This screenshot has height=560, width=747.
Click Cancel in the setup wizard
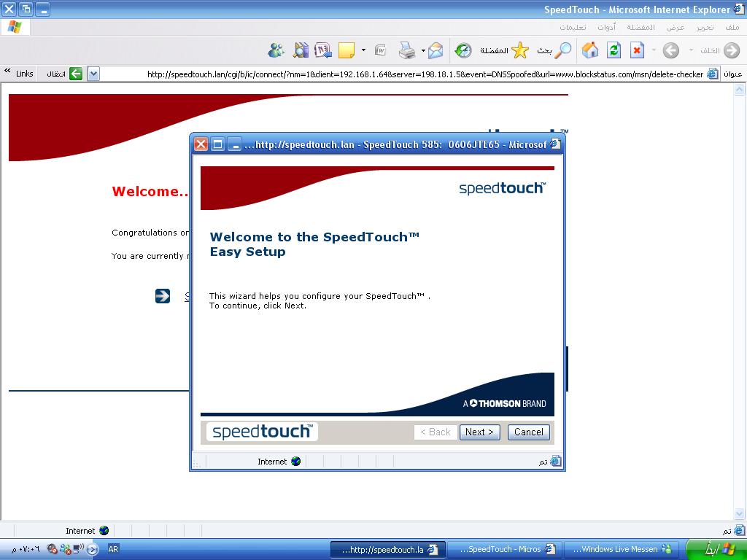pos(529,432)
